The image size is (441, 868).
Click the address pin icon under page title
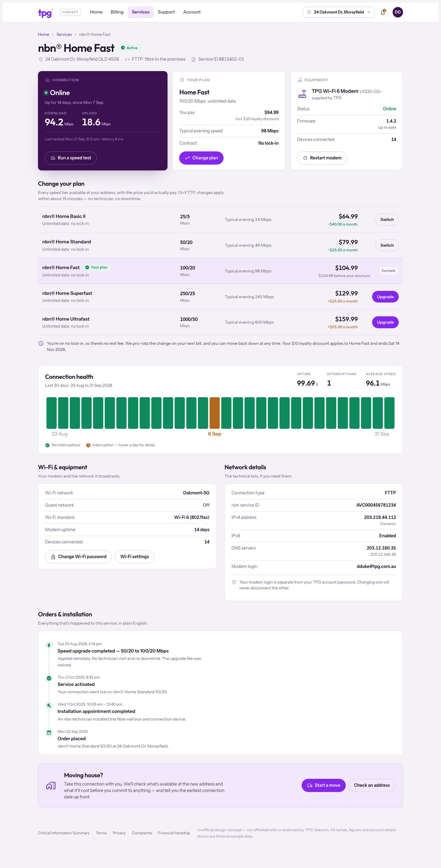tap(41, 59)
